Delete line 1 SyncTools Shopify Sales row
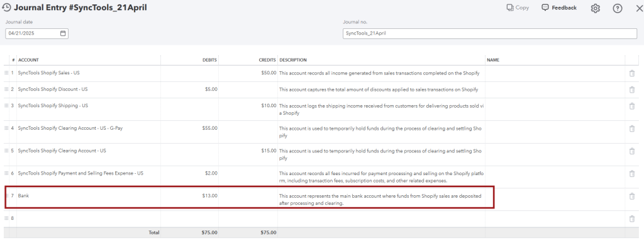The height and width of the screenshot is (240, 644). point(631,73)
